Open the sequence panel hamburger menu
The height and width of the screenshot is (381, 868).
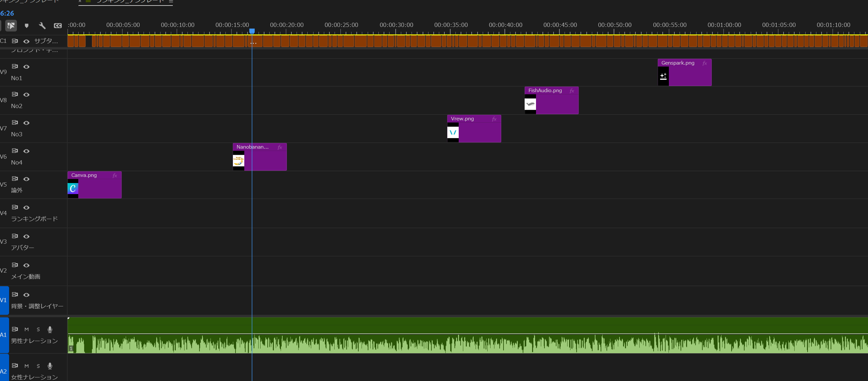[x=171, y=2]
